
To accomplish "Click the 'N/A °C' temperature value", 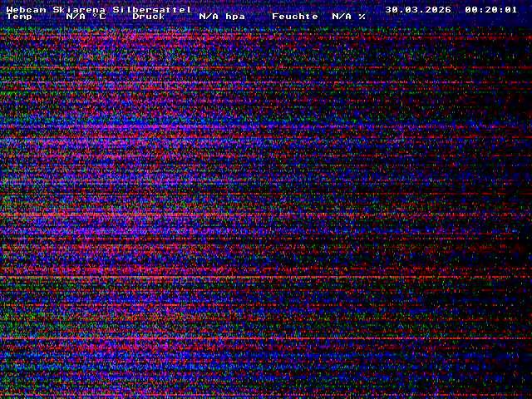I will pos(86,17).
